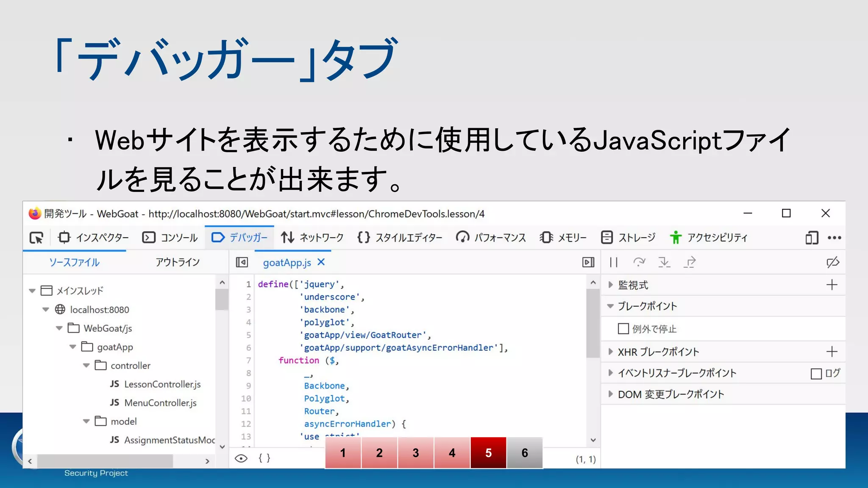The image size is (868, 488).
Task: Click the source tree vertical scrollbar thumb
Action: click(x=222, y=299)
